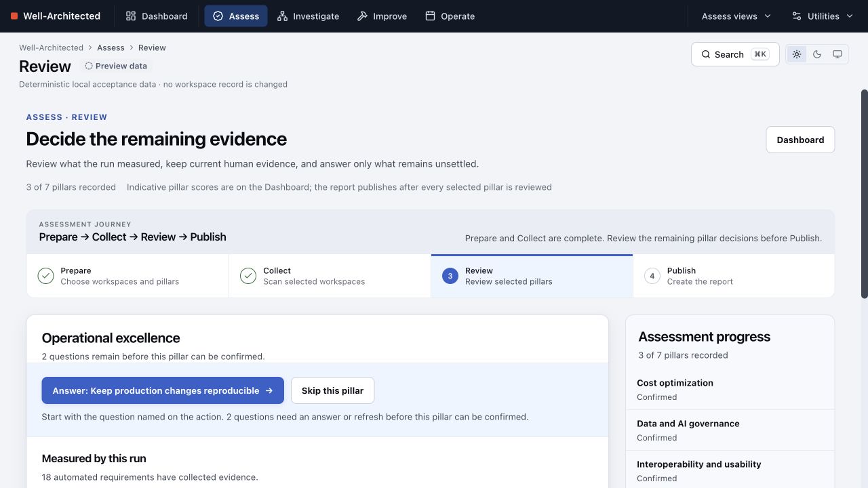Open the Search box

[735, 54]
